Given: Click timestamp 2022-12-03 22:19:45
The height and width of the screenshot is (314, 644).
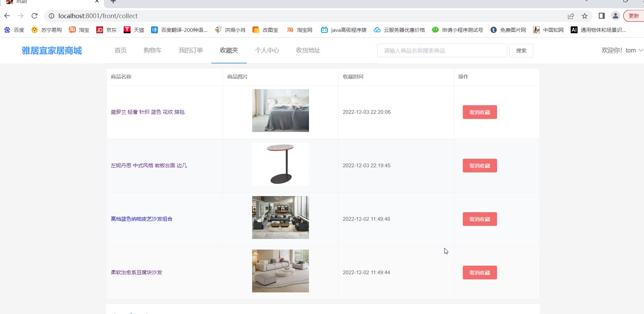Looking at the screenshot, I should pos(367,166).
